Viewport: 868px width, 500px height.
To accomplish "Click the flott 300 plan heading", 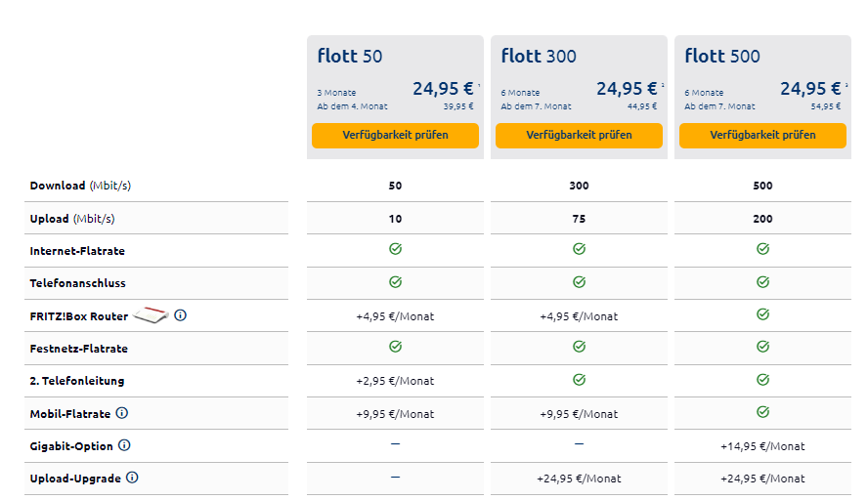I will [539, 56].
